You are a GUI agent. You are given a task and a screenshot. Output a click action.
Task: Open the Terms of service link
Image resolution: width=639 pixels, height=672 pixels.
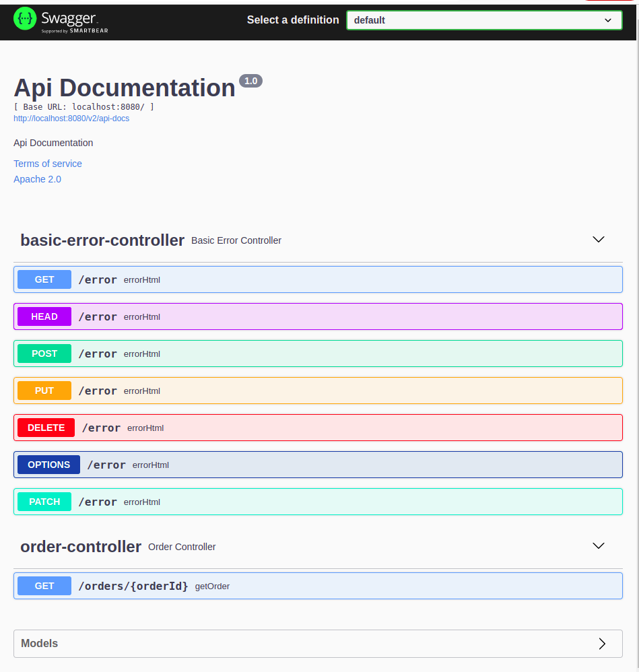[47, 164]
